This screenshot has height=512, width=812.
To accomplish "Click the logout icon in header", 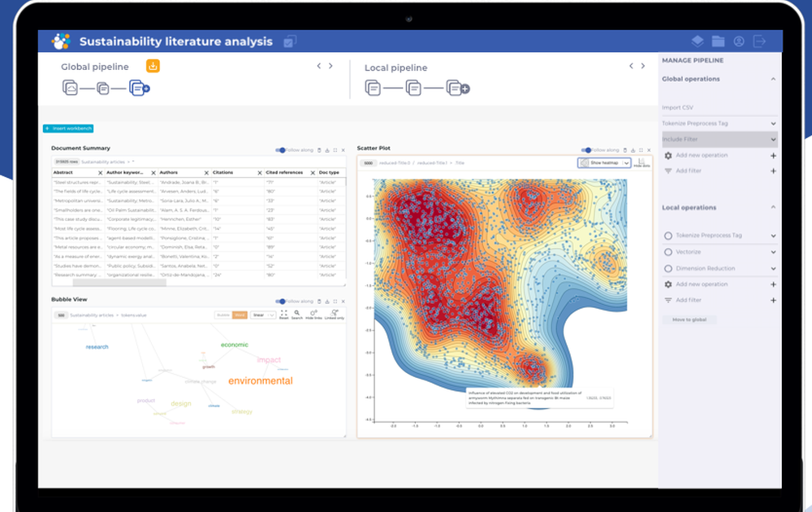I will pos(759,41).
